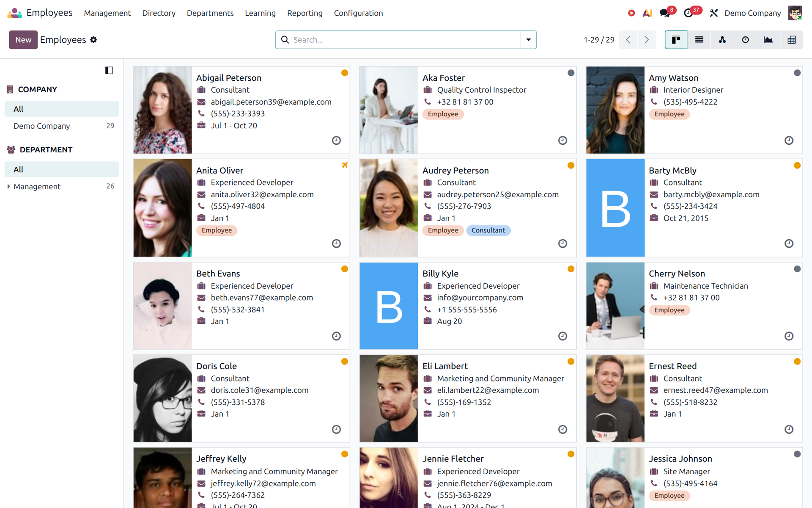Open the Configuration menu
Image resolution: width=812 pixels, height=508 pixels.
pos(358,13)
